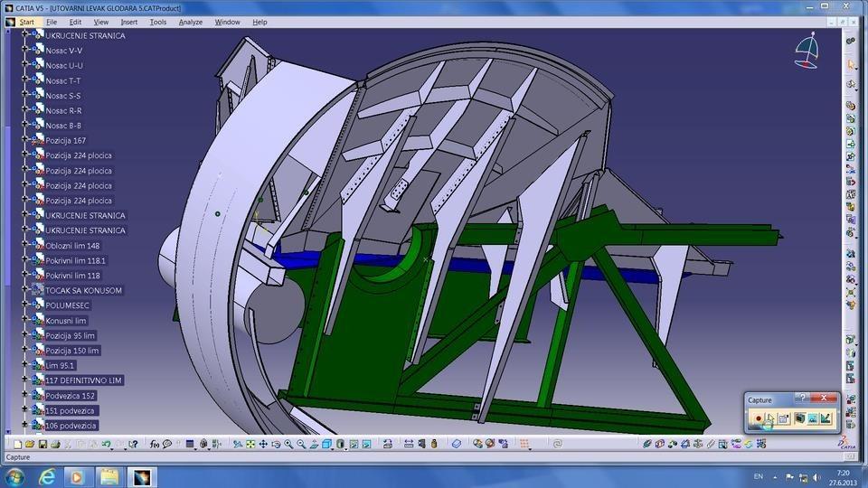Open the File menu
868x488 pixels.
point(52,22)
